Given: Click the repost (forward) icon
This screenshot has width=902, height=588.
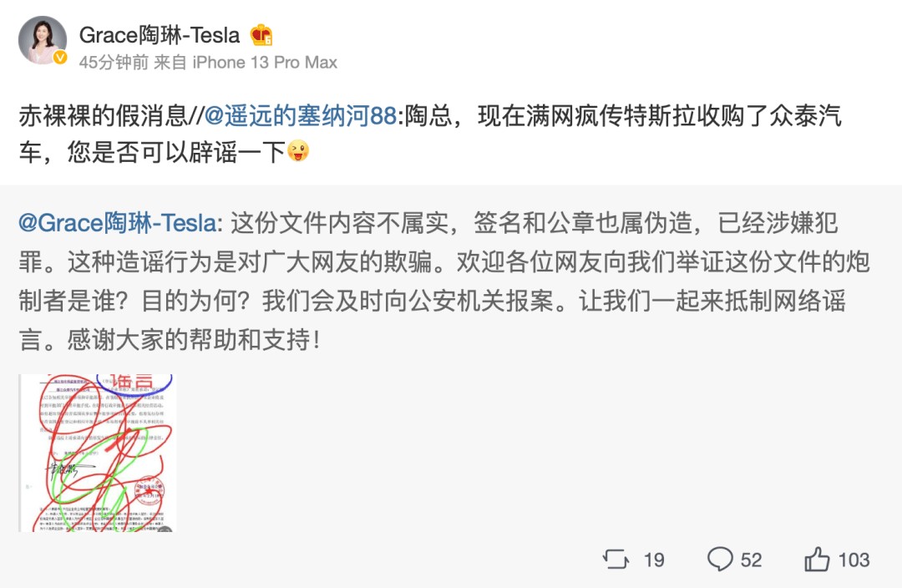Looking at the screenshot, I should click(616, 559).
